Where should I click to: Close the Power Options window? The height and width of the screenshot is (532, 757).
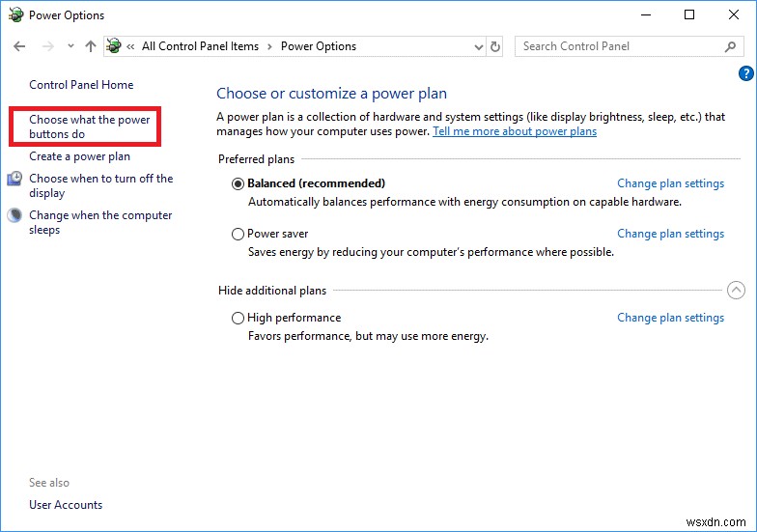tap(734, 15)
